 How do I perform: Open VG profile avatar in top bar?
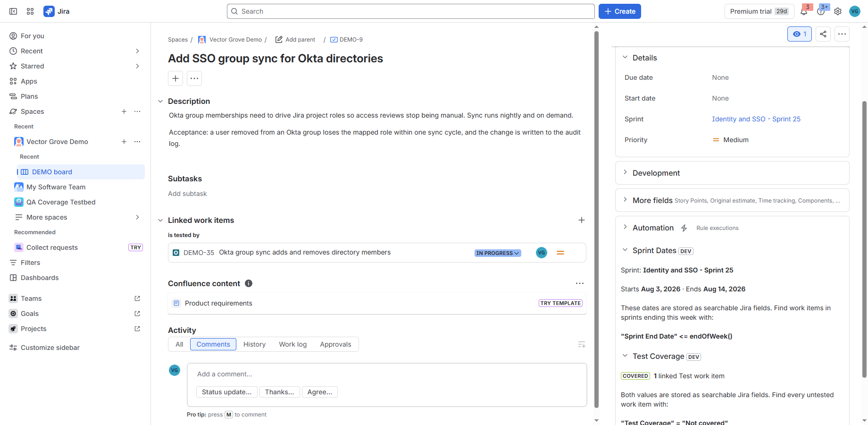click(x=855, y=11)
